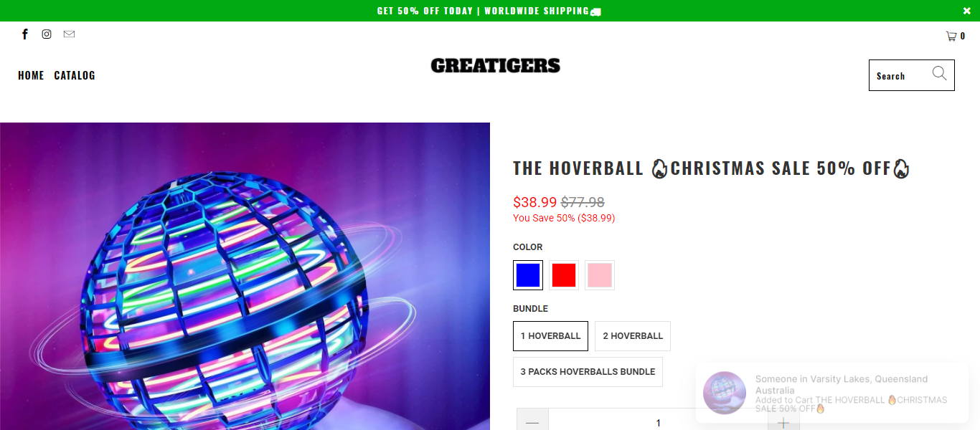
Task: Pick the pink color swatch
Action: tap(600, 275)
